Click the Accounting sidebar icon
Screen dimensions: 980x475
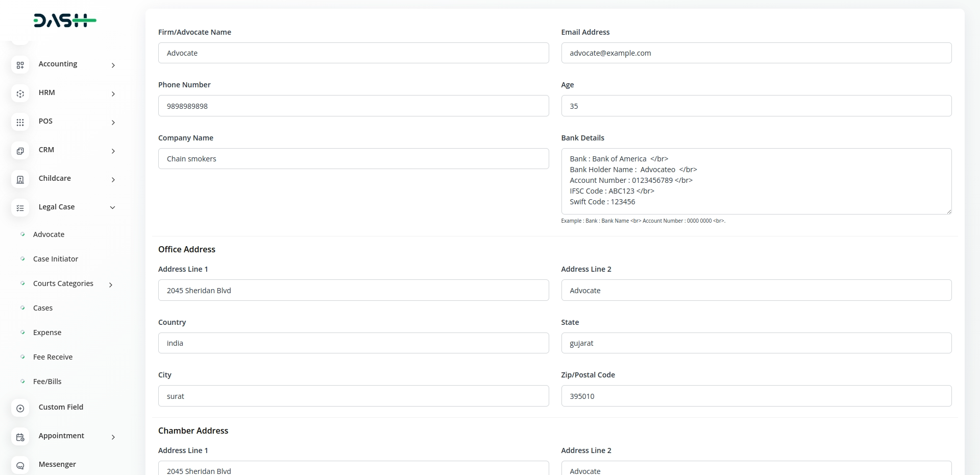pos(20,65)
